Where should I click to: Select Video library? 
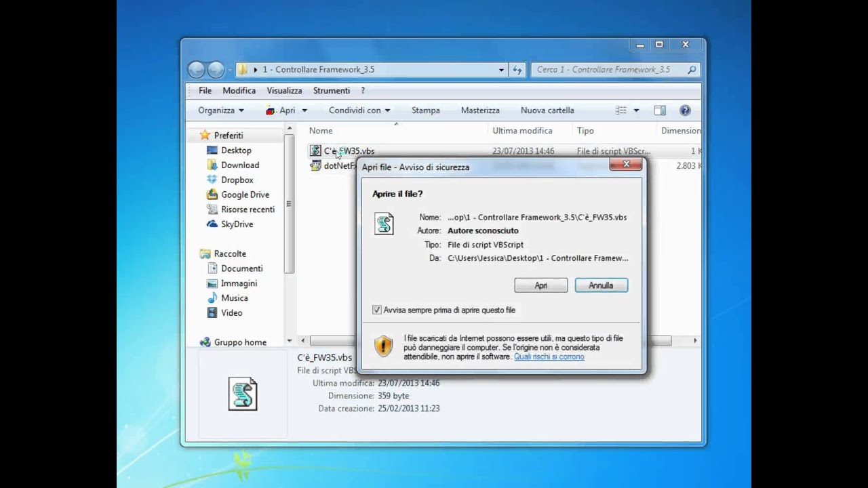231,313
